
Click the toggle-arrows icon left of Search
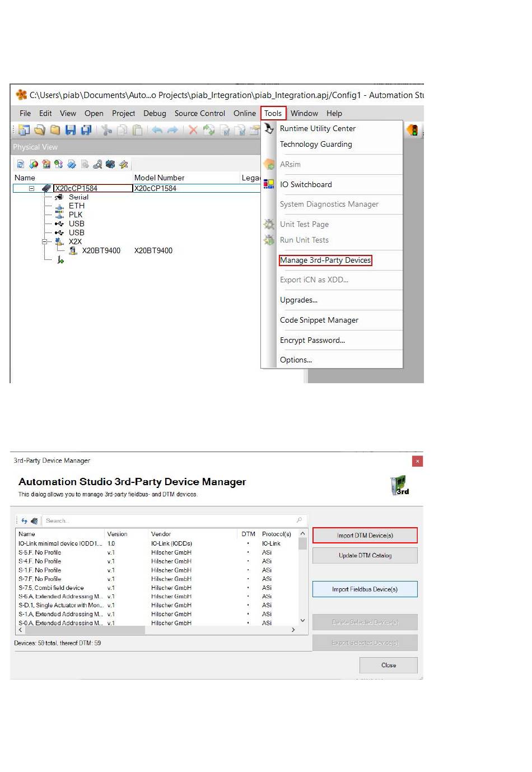[x=24, y=520]
